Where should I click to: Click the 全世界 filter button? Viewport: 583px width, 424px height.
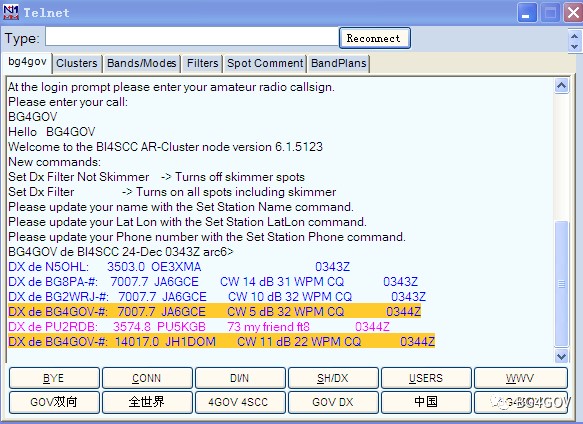coord(147,402)
